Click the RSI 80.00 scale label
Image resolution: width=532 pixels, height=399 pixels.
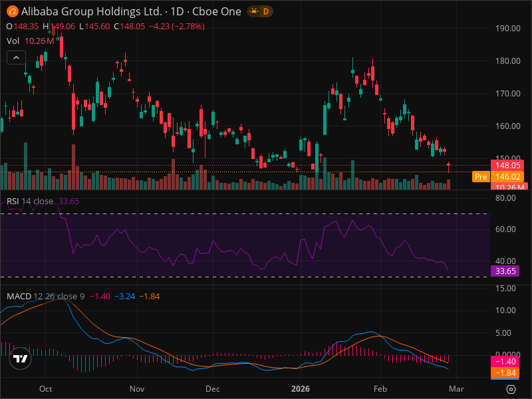[x=505, y=198]
